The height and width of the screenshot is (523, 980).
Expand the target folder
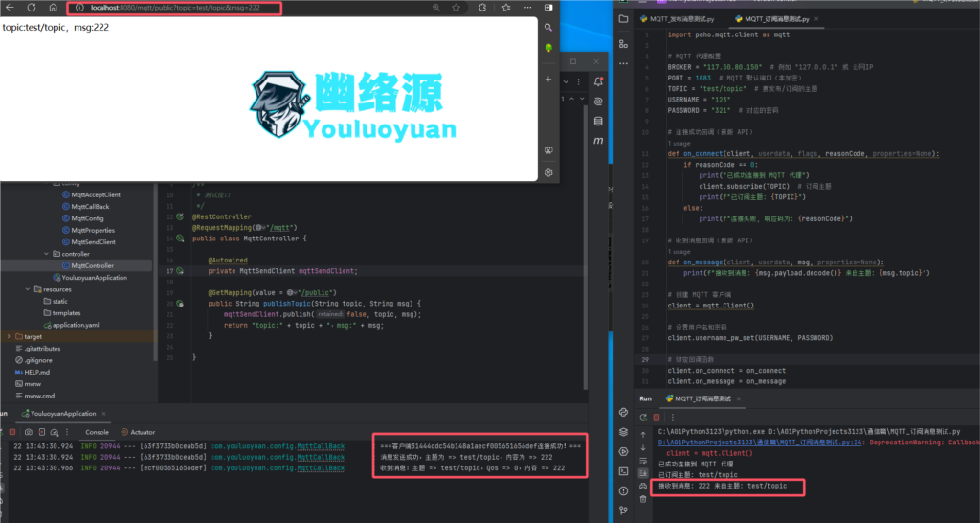coord(8,336)
